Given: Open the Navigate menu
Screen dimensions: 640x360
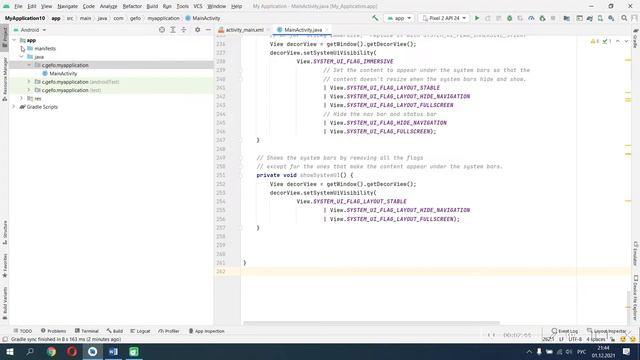Looking at the screenshot, I should pyautogui.click(x=68, y=6).
